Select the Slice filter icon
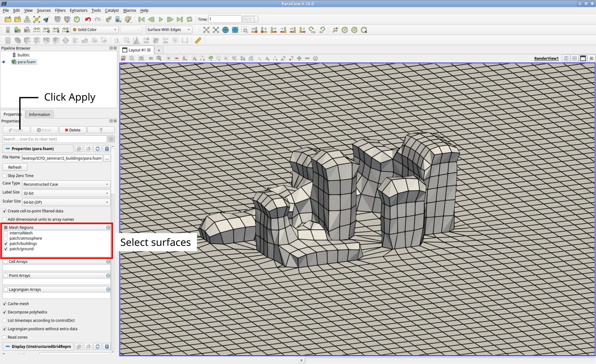Viewport: 596px width, 364px height. click(37, 40)
